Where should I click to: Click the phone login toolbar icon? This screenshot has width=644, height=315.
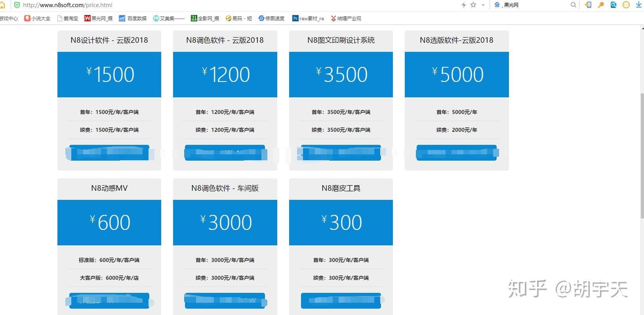pos(588,5)
